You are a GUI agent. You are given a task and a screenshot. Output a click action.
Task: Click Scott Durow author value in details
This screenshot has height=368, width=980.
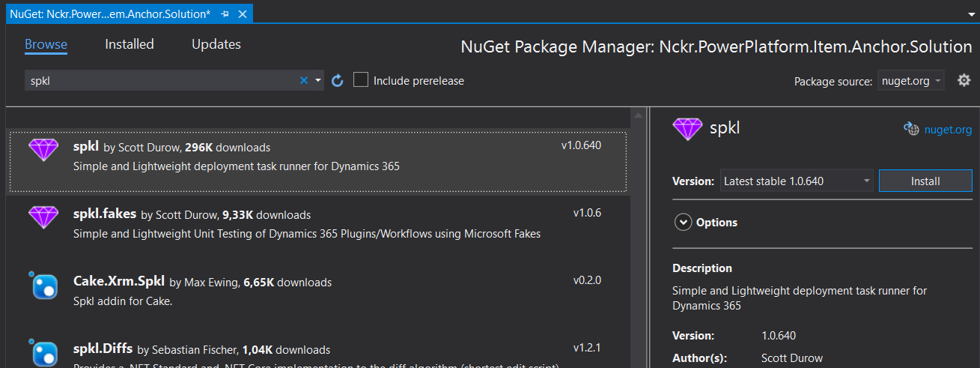point(791,358)
